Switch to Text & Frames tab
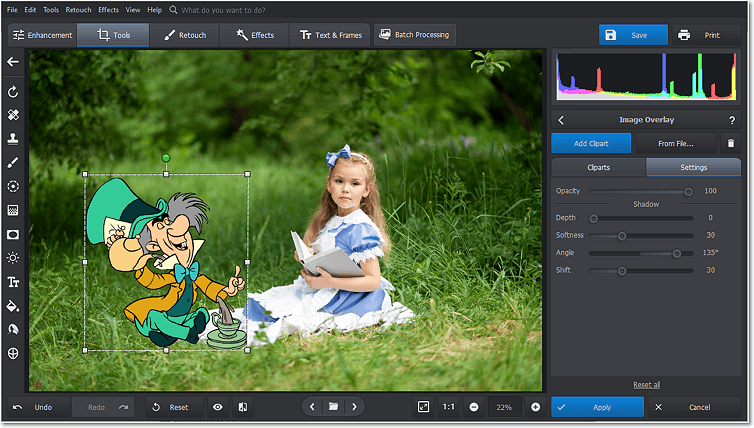 coord(330,35)
